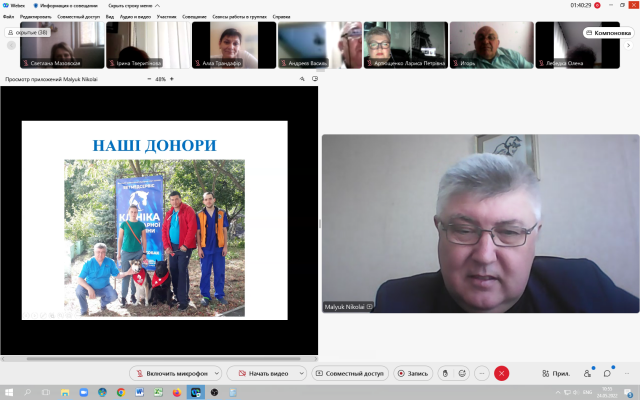Open Windows Start menu
The width and height of the screenshot is (640, 400).
point(8,392)
